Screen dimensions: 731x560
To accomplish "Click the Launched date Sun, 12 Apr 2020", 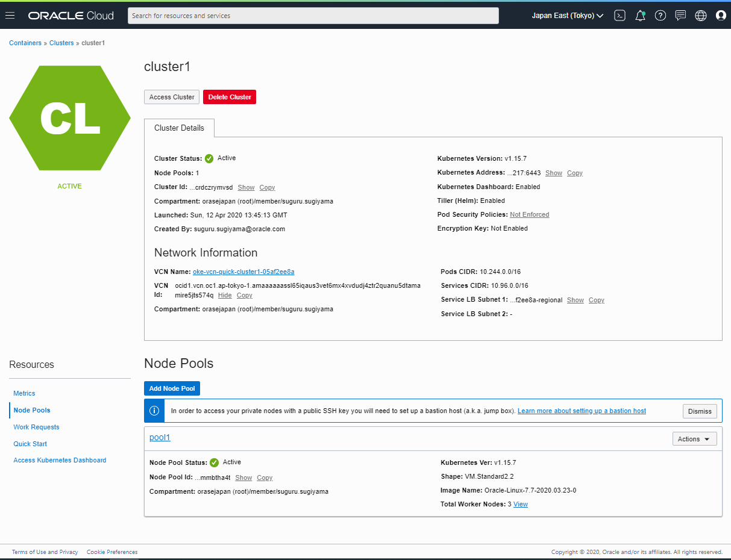I will pyautogui.click(x=239, y=215).
